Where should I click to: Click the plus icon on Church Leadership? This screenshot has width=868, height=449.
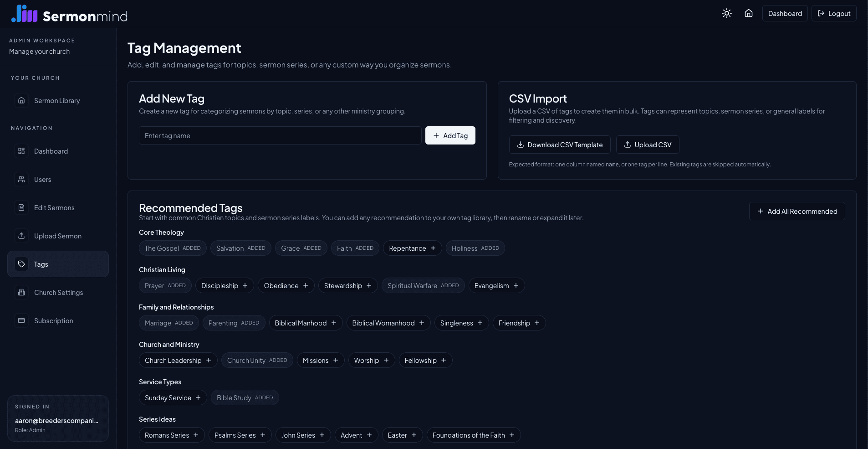coord(209,360)
